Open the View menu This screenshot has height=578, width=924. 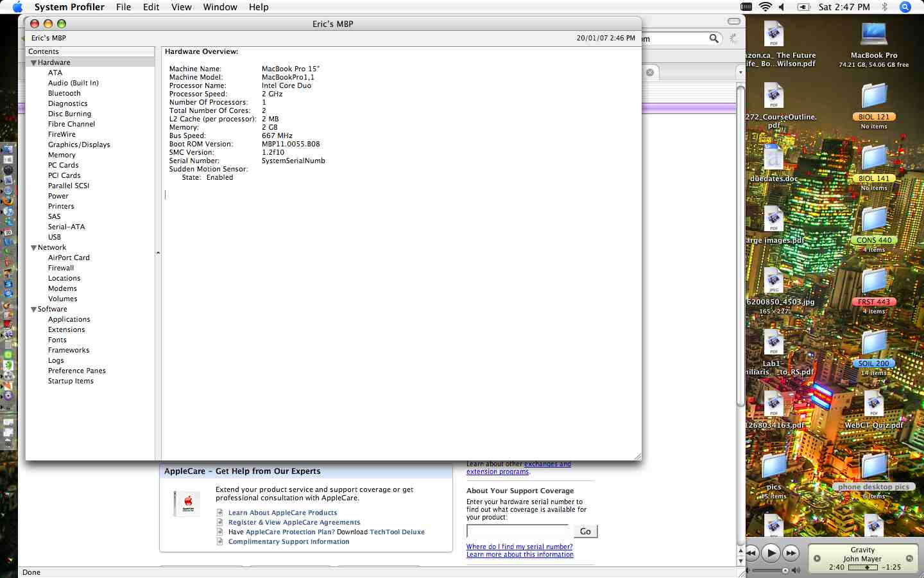coord(182,7)
